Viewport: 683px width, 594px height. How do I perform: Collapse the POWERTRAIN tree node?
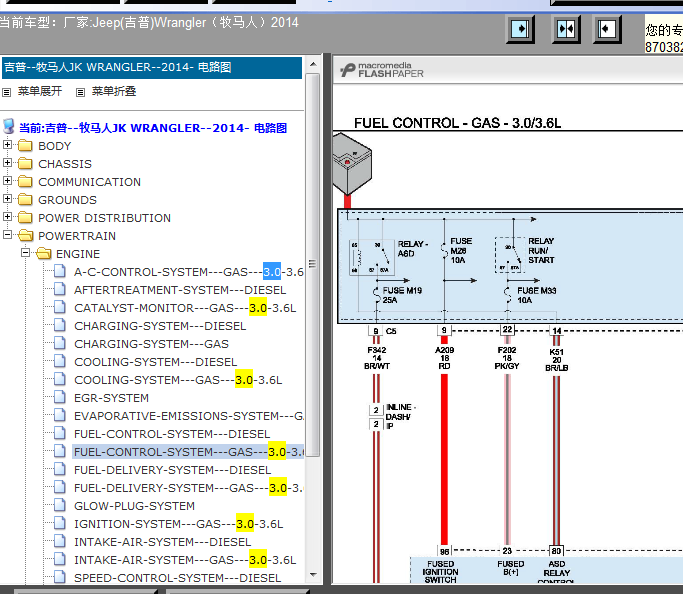coord(7,234)
